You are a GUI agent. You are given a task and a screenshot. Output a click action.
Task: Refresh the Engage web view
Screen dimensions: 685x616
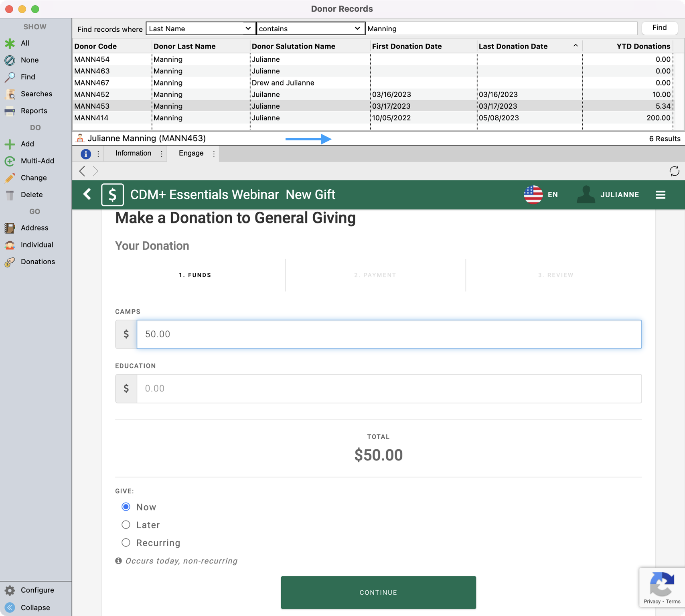(674, 171)
